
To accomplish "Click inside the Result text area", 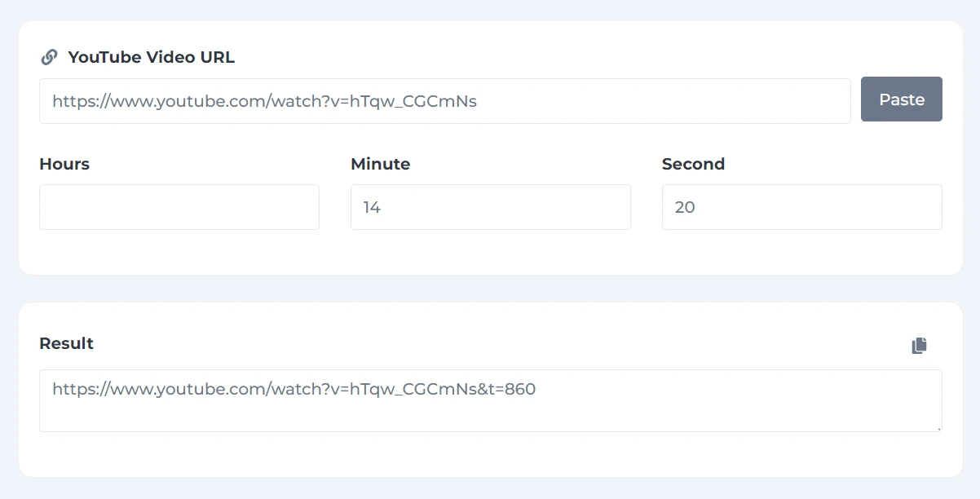I will point(491,400).
